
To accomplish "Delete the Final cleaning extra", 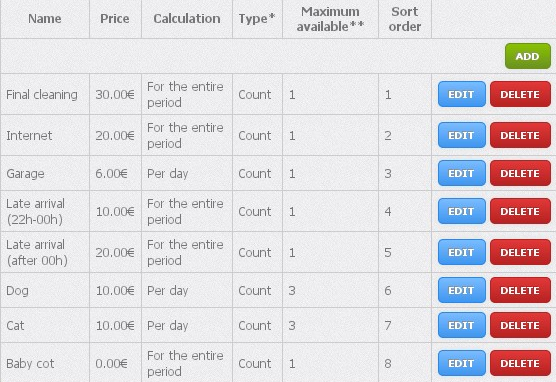I will [x=520, y=94].
